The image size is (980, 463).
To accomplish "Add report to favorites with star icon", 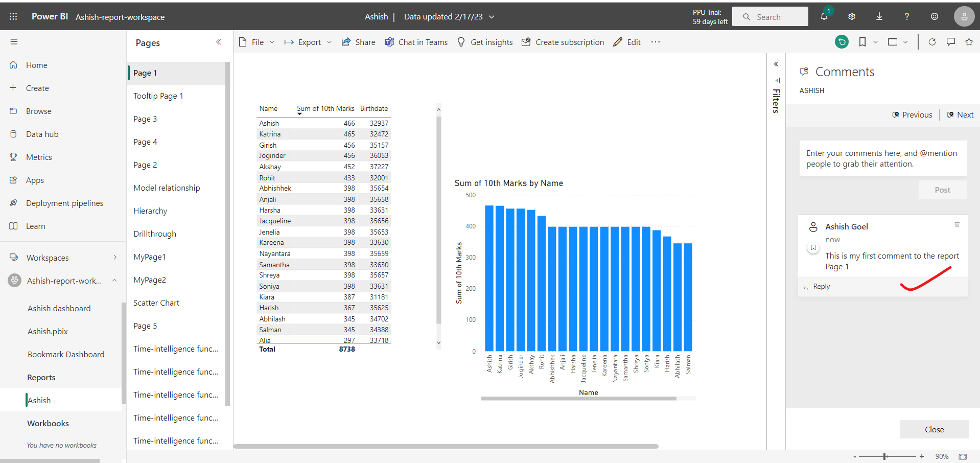I will click(x=969, y=42).
